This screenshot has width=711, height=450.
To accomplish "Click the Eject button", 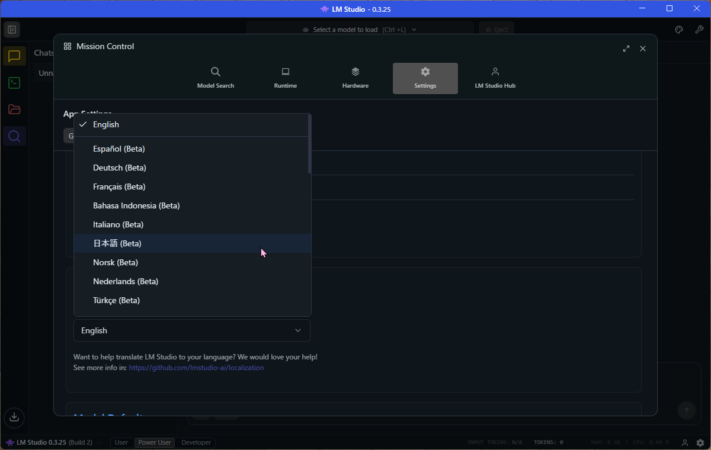I will (497, 29).
